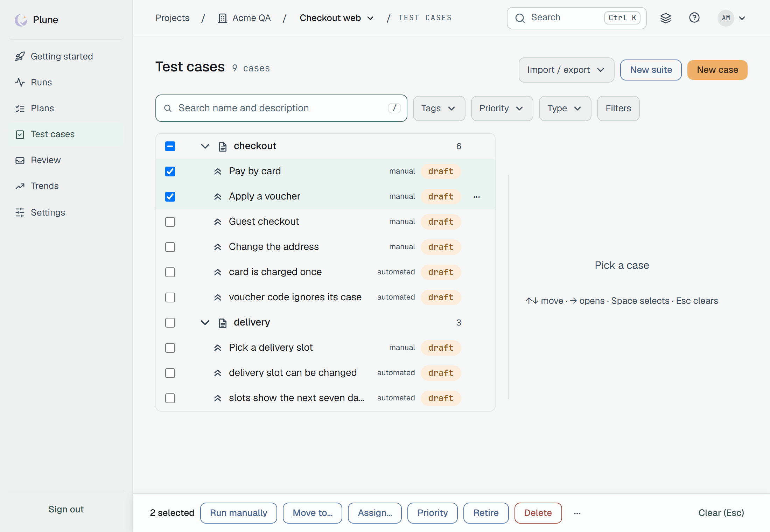770x532 pixels.
Task: Toggle the checkout suite select-all checkbox
Action: pos(170,146)
